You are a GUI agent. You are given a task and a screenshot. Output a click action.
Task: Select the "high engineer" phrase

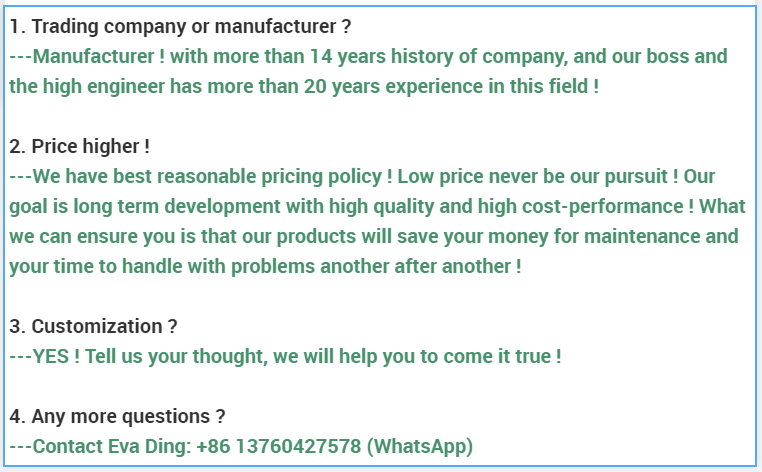(x=102, y=86)
